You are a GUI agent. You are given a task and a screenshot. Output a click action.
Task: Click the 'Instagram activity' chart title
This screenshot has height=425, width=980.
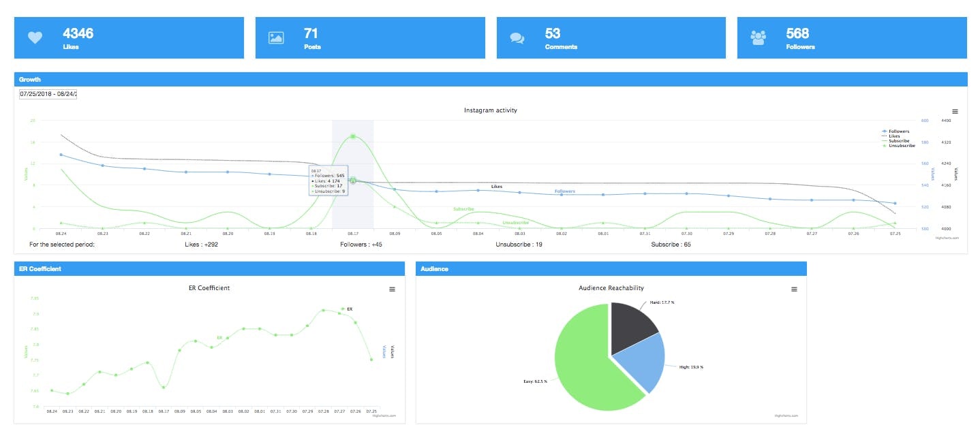click(x=491, y=110)
